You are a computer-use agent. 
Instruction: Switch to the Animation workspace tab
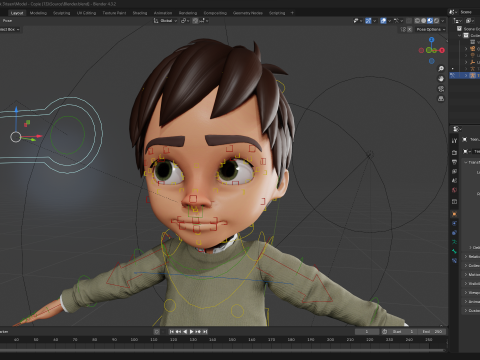163,13
